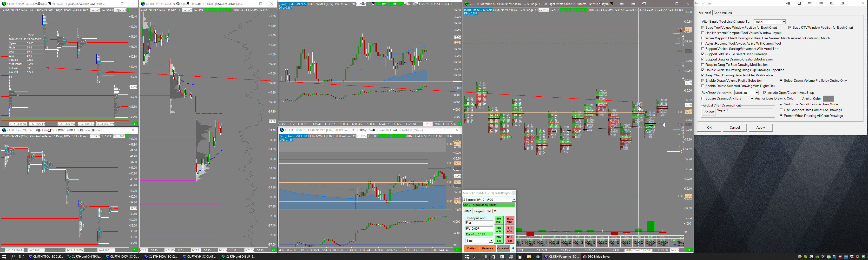This screenshot has width=868, height=260.
Task: Click the SELL BID button
Action: (509, 239)
